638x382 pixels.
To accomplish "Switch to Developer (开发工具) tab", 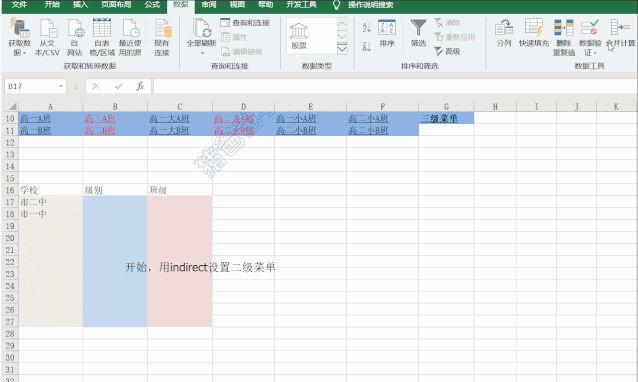I will (x=301, y=5).
